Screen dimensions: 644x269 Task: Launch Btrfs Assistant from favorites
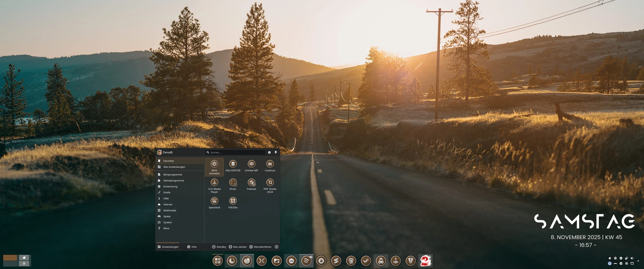(x=214, y=166)
